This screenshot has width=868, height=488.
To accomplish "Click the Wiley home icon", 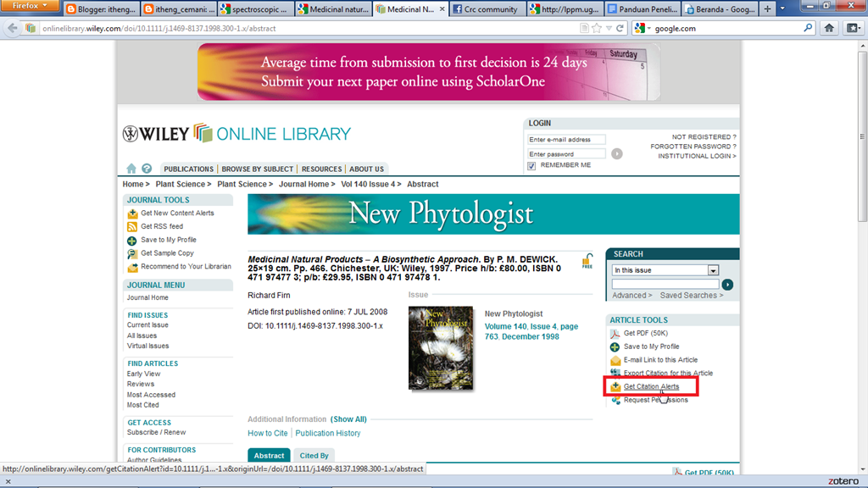I will (131, 169).
